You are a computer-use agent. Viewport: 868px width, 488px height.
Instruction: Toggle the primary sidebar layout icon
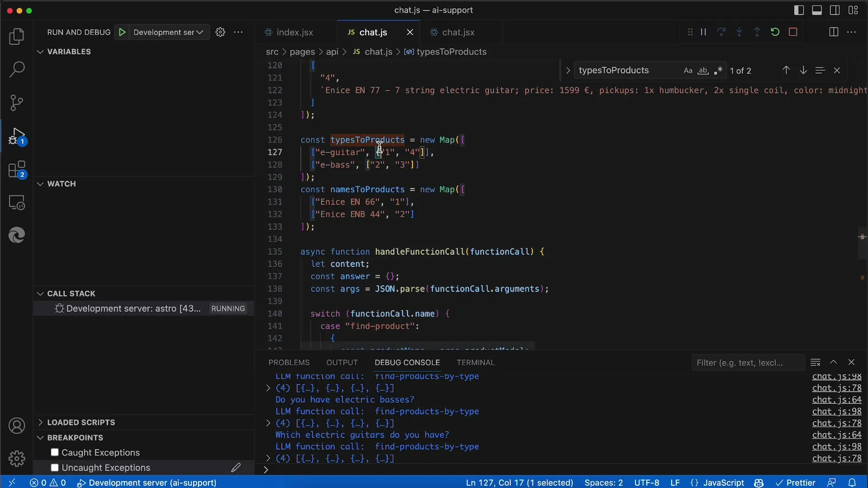coord(799,10)
